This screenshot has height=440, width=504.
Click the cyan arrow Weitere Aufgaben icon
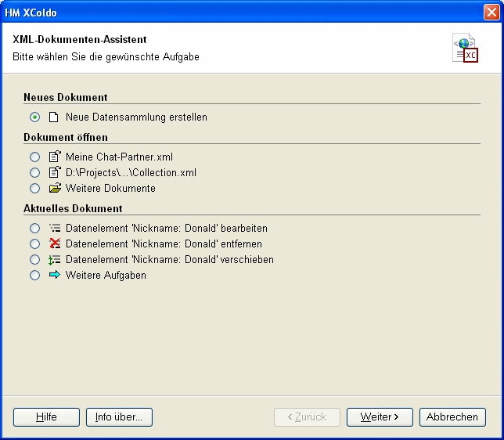pyautogui.click(x=54, y=276)
